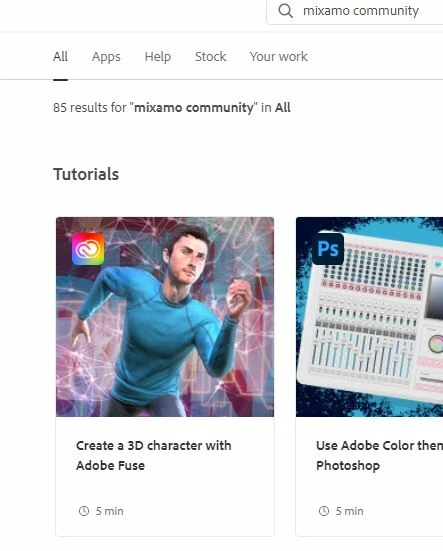Open the mixing console tutorial thumbnail
Image resolution: width=443 pixels, height=551 pixels.
click(x=369, y=317)
